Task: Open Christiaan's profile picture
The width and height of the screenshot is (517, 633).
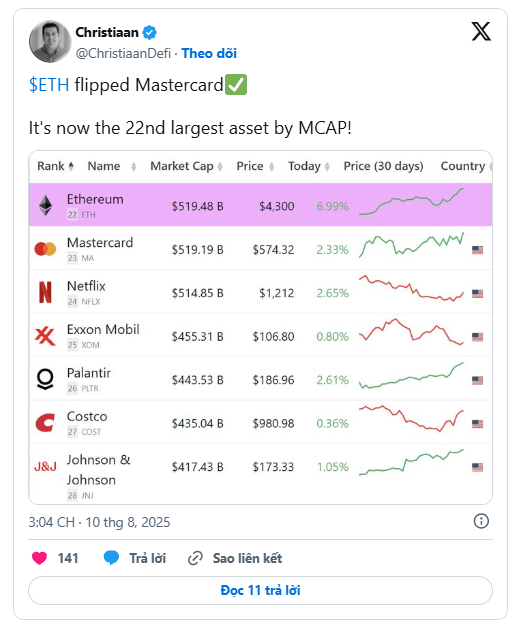Action: pos(50,42)
